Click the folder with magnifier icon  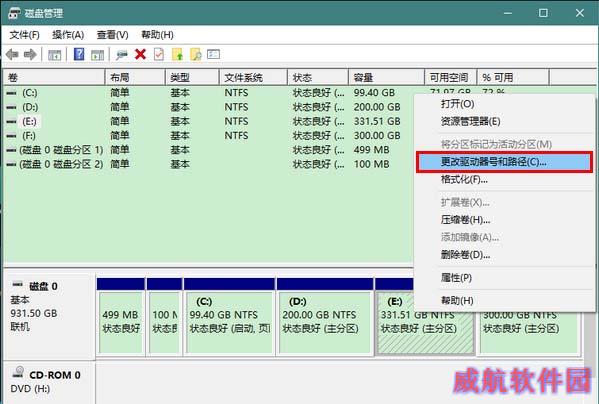click(x=196, y=54)
